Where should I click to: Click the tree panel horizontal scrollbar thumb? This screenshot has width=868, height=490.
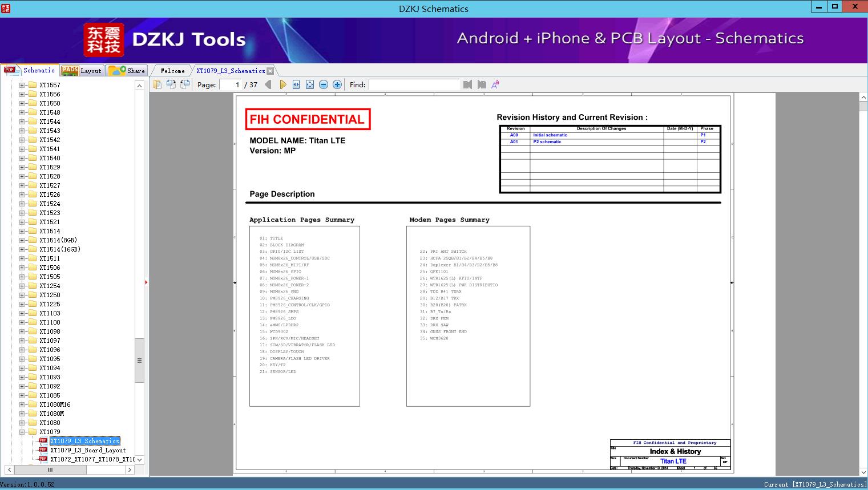[50, 469]
